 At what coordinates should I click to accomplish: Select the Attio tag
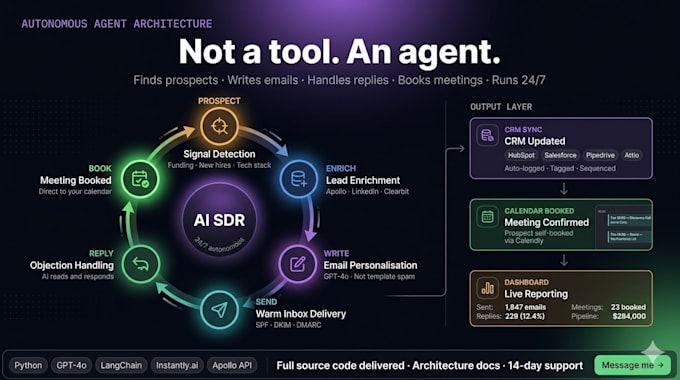pyautogui.click(x=631, y=155)
